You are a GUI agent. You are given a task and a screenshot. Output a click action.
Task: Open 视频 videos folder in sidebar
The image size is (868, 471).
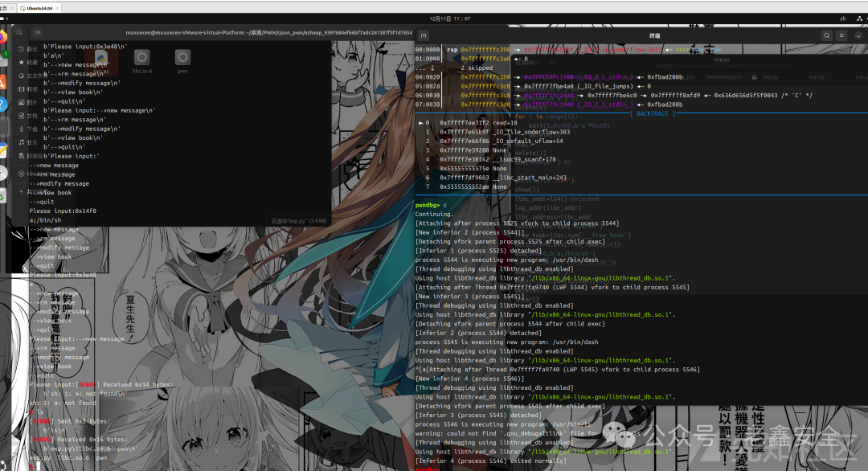tap(27, 88)
